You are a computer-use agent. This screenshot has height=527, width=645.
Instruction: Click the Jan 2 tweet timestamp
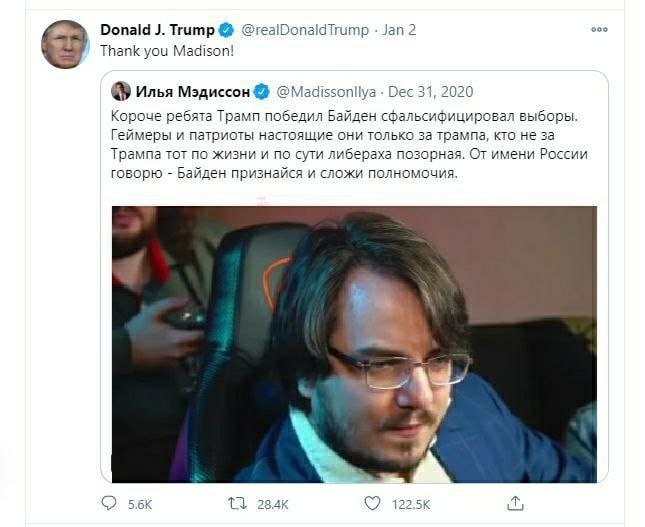click(399, 30)
